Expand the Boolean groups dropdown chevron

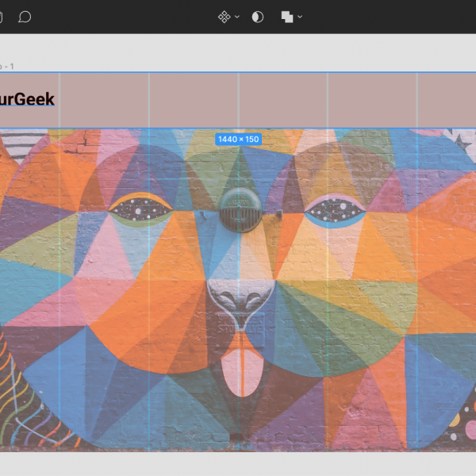coord(300,17)
